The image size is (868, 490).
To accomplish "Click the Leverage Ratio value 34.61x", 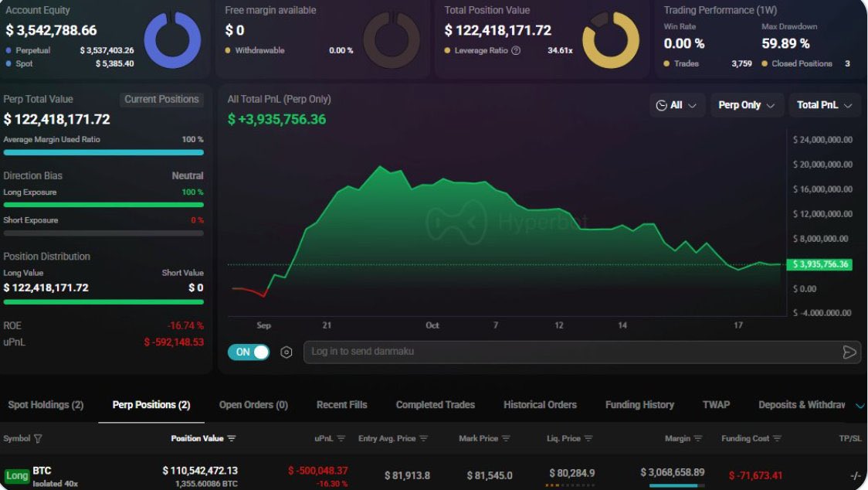I will (x=560, y=50).
